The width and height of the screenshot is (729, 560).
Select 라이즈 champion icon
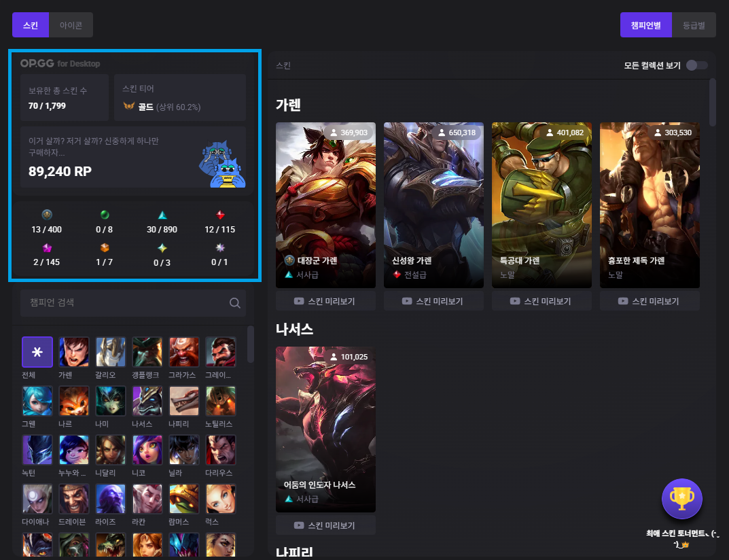point(111,499)
